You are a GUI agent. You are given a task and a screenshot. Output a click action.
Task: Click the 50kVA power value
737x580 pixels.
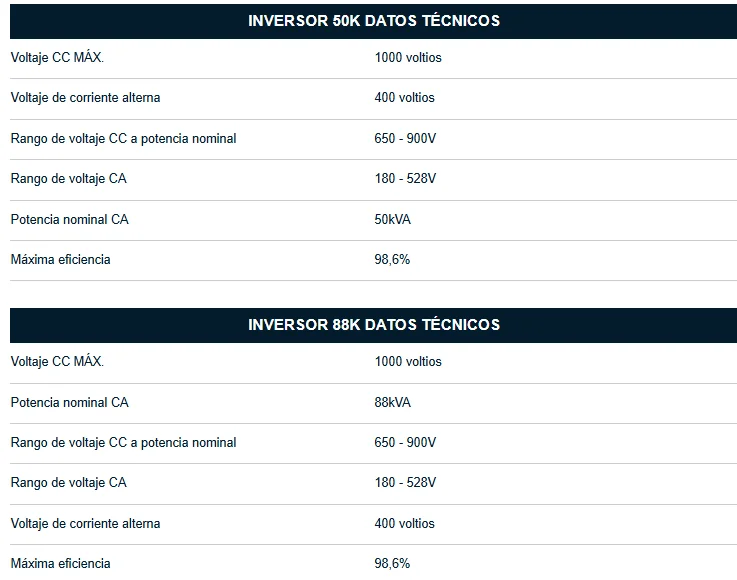(x=392, y=219)
